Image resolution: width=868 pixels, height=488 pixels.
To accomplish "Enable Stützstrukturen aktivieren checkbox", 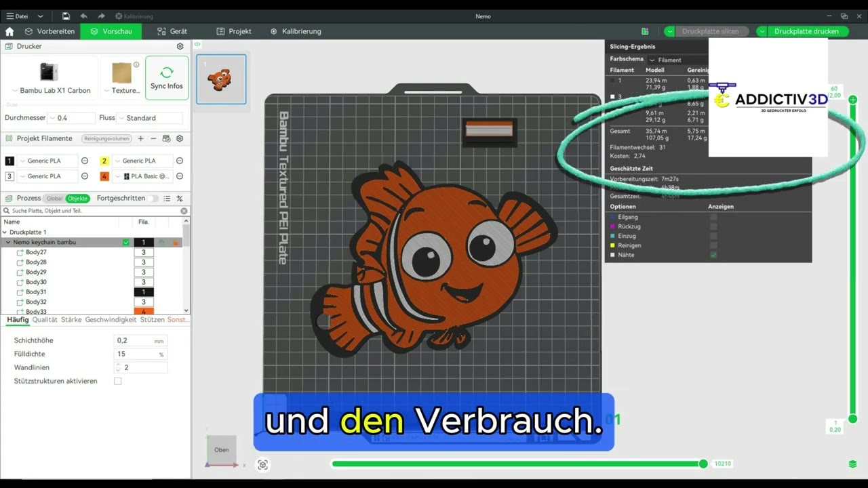I will point(118,381).
